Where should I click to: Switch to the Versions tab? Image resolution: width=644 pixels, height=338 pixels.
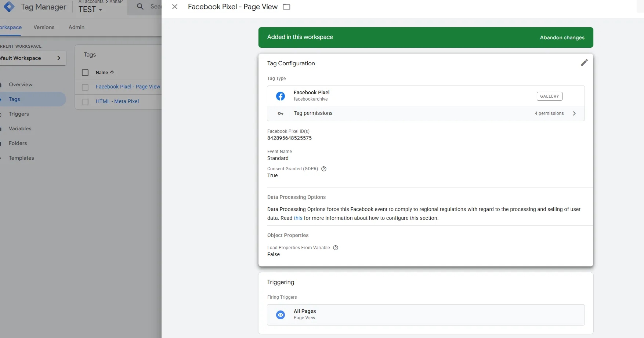coord(44,27)
